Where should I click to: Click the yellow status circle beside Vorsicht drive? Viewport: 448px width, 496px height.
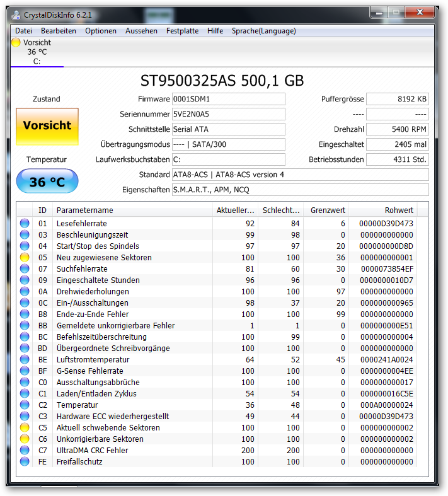(16, 42)
